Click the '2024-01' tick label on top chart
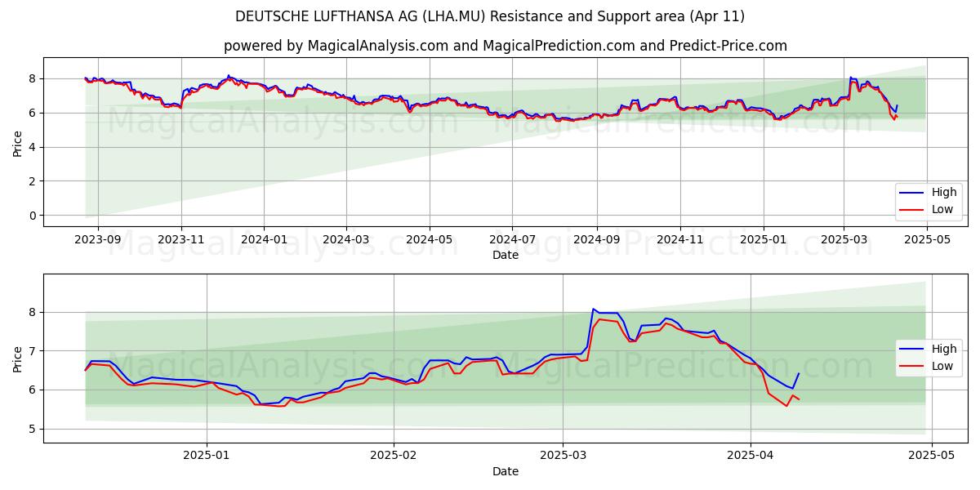 tap(264, 239)
